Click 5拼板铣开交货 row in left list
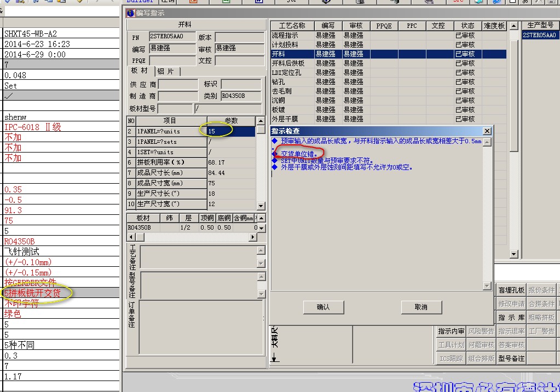 [x=61, y=293]
